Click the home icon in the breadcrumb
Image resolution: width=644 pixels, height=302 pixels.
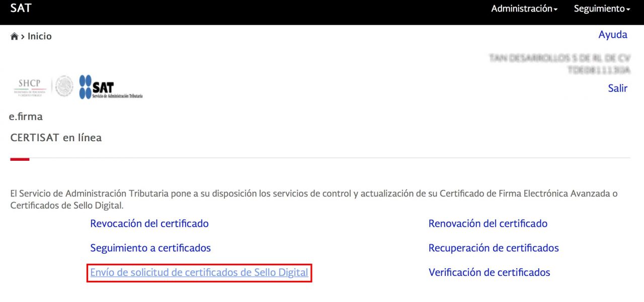tap(14, 37)
